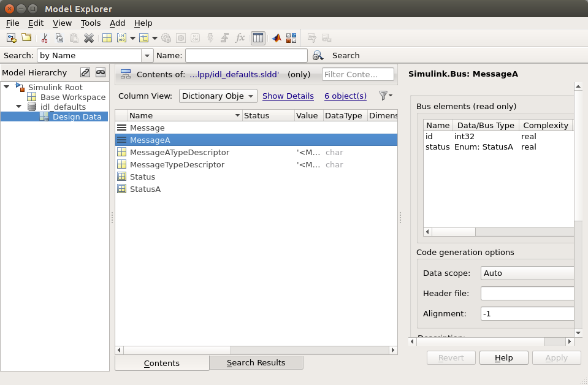Image resolution: width=588 pixels, height=385 pixels.
Task: Toggle the library links chain icon
Action: click(x=85, y=72)
